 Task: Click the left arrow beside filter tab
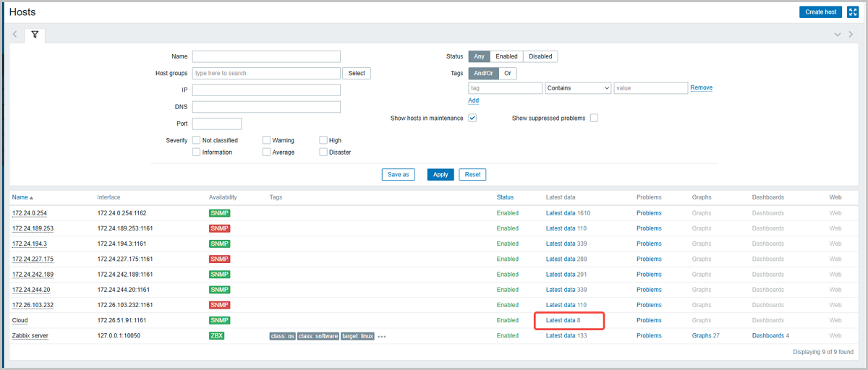[x=15, y=35]
